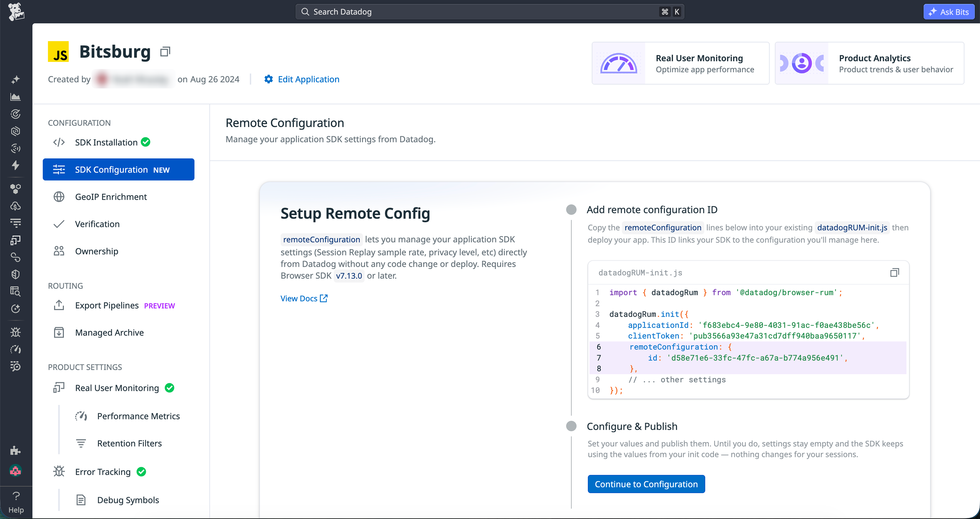Screen dimensions: 980x519
Task: Open the bug icon in the dark sidebar
Action: (16, 332)
